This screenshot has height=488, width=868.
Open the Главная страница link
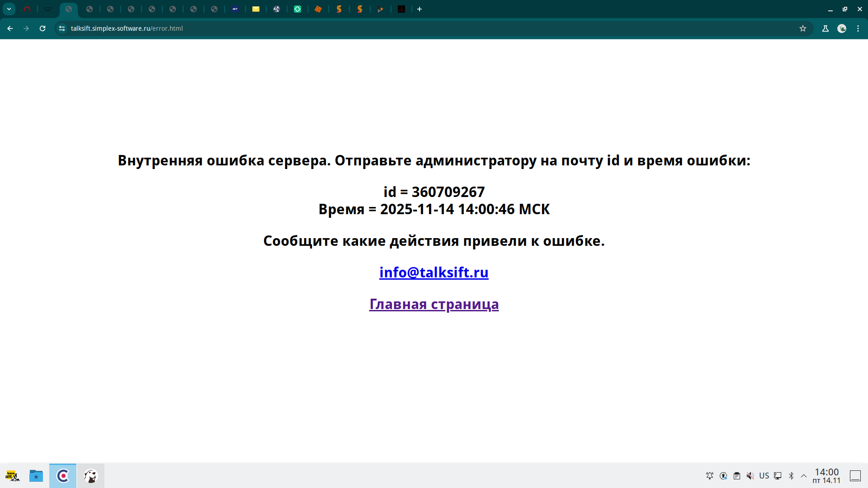click(434, 304)
